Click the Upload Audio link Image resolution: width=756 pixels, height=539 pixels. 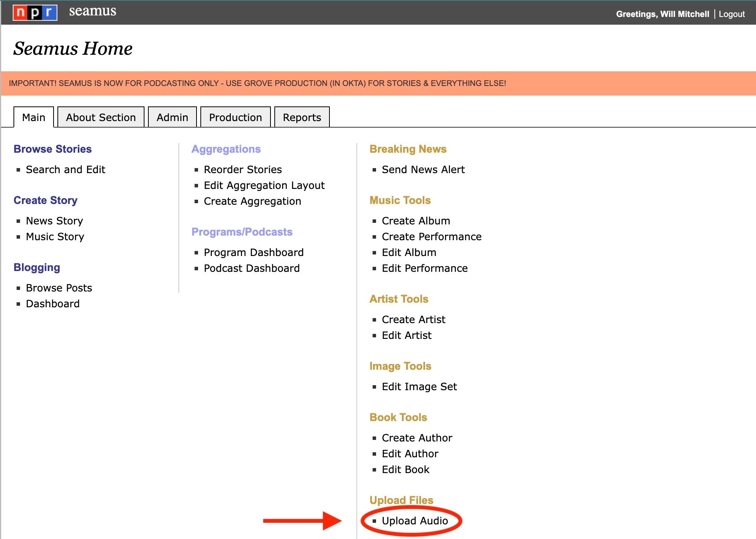[x=415, y=521]
